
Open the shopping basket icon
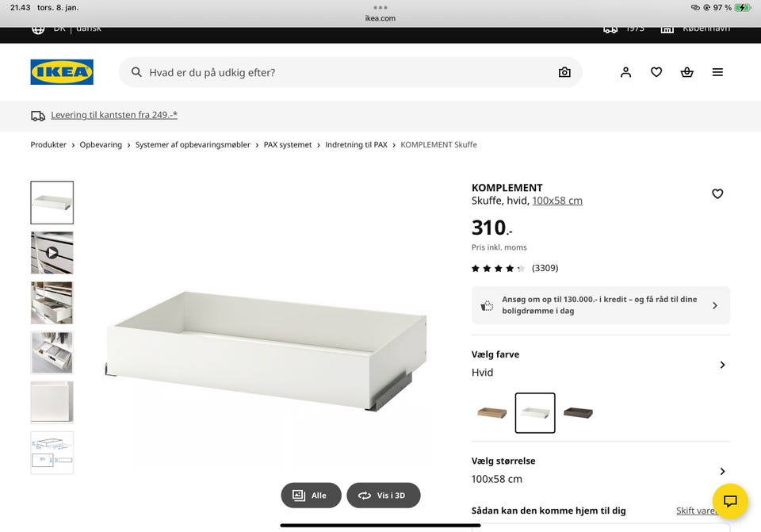tap(686, 72)
